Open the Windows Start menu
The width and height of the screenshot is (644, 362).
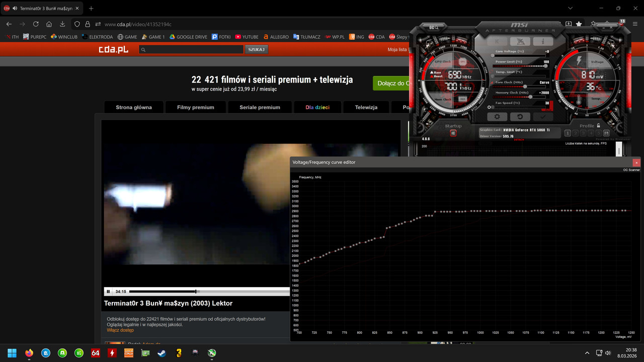12,353
